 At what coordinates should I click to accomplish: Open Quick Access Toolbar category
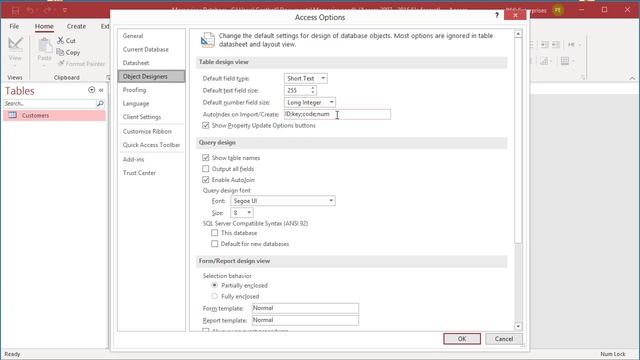point(151,145)
